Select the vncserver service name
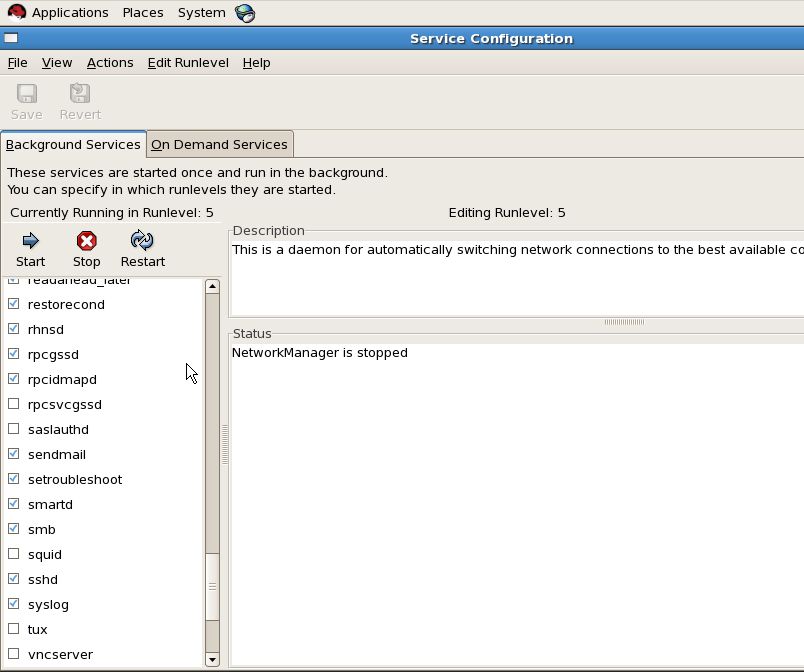 pos(61,655)
